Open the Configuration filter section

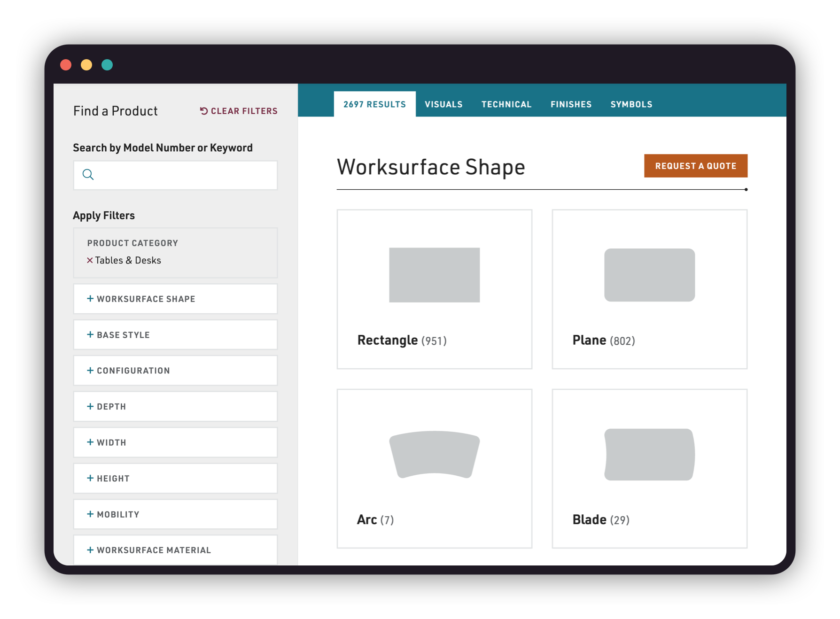tap(175, 371)
